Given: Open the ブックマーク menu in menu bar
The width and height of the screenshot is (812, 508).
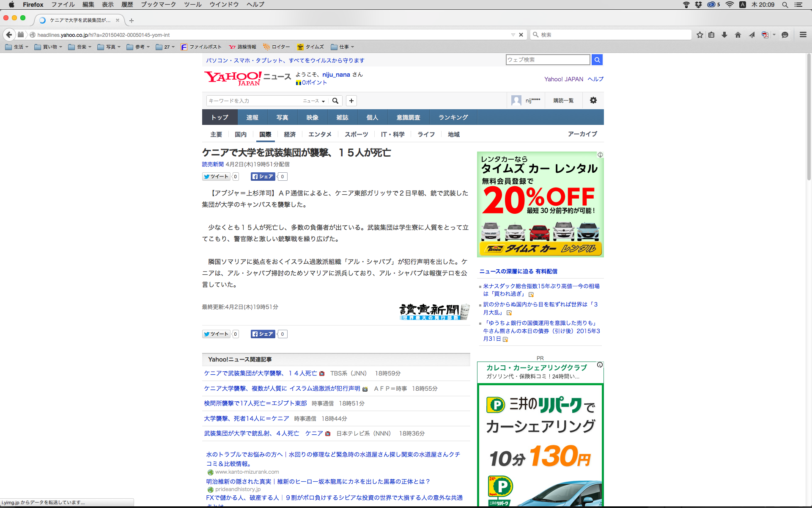Looking at the screenshot, I should click(158, 5).
